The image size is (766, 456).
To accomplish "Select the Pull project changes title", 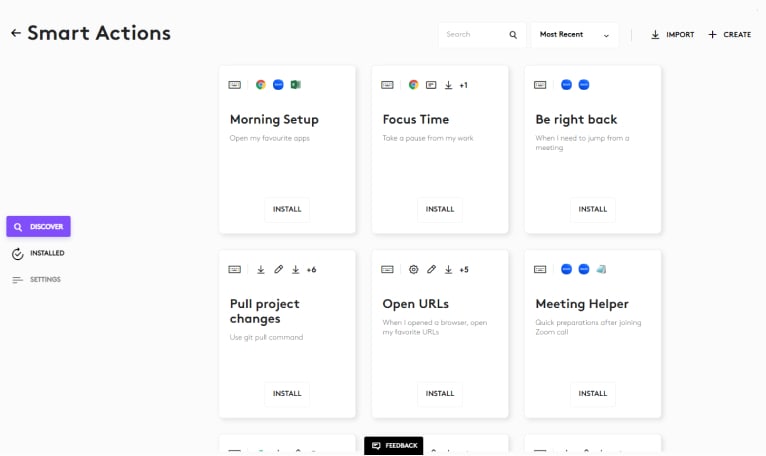I will 264,311.
